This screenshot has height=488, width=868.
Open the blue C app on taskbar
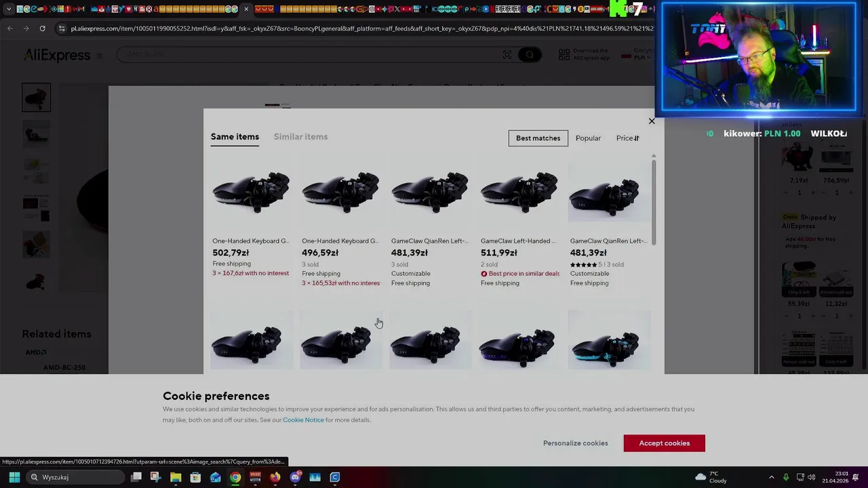335,477
